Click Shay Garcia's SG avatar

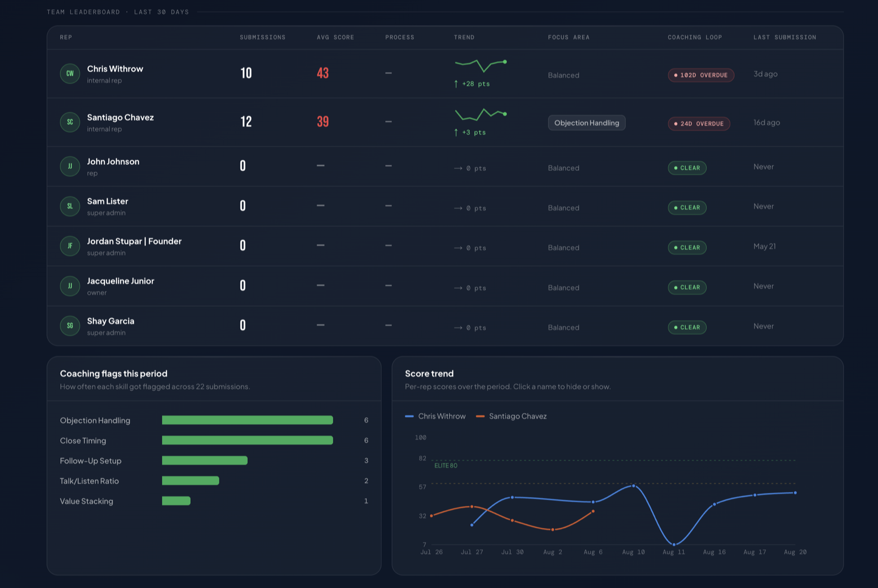(70, 326)
